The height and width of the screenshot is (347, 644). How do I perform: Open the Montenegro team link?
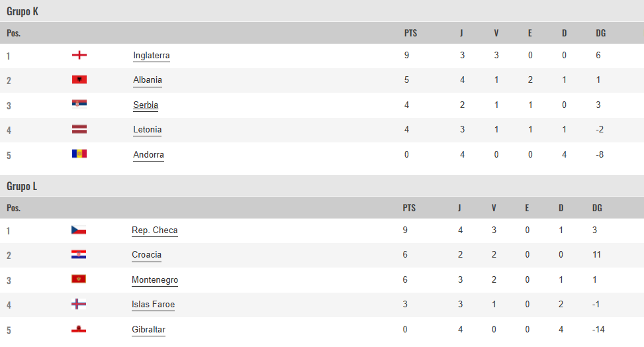(x=155, y=280)
